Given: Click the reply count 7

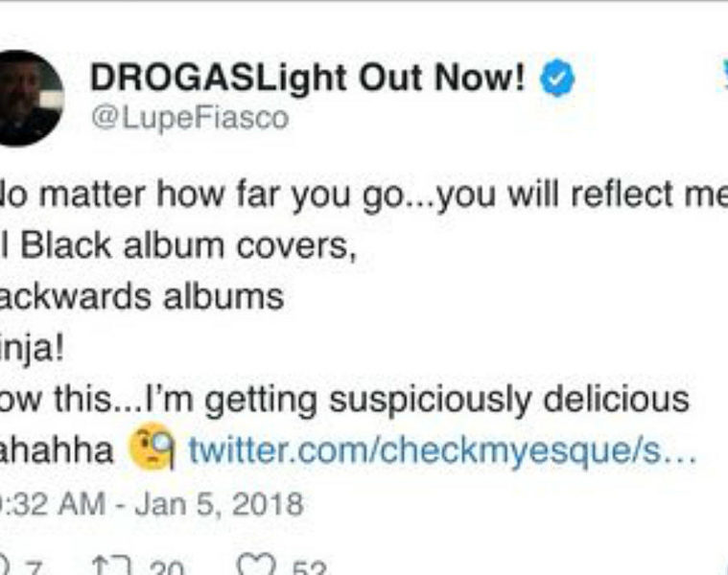Looking at the screenshot, I should pos(35,568).
